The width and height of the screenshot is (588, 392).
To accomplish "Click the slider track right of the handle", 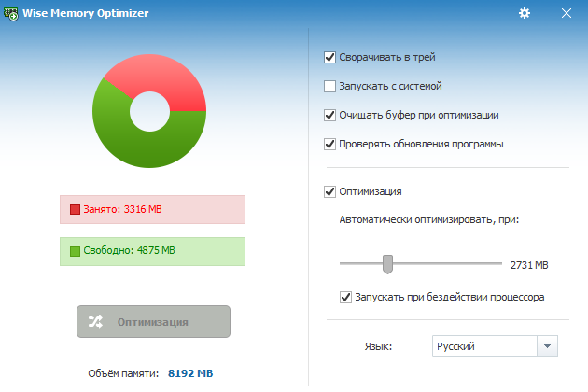I will 447,264.
